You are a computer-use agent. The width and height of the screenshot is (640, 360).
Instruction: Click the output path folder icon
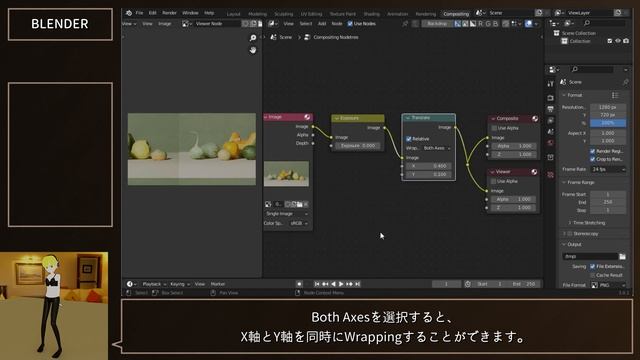pyautogui.click(x=622, y=256)
